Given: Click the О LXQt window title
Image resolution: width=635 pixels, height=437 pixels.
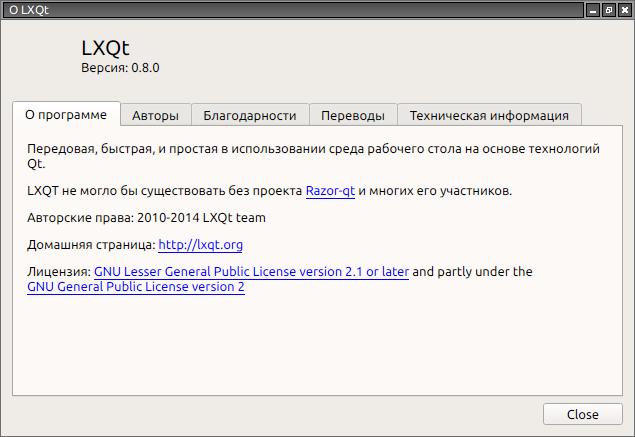Looking at the screenshot, I should pyautogui.click(x=29, y=10).
